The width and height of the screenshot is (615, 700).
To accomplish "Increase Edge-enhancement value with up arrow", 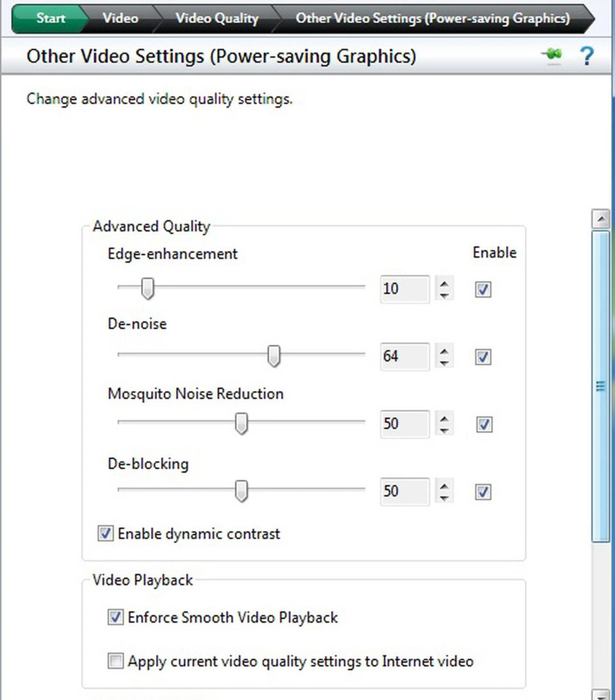I will tap(444, 284).
